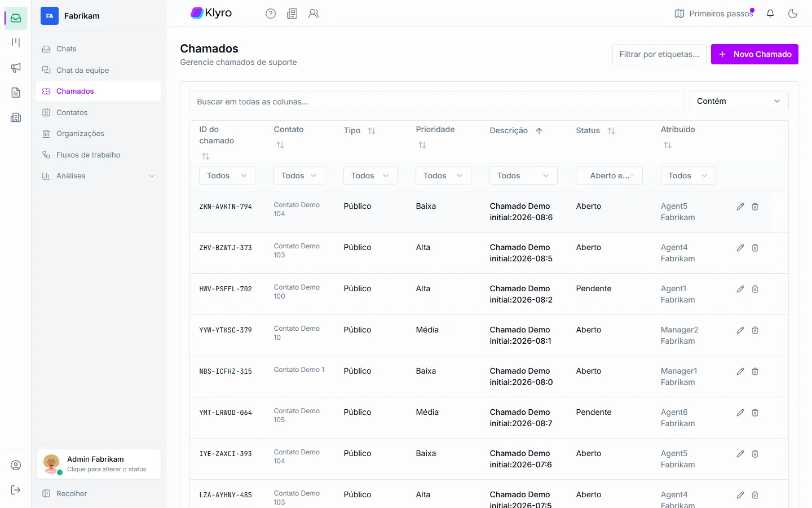Open Organizações in sidebar

tap(99, 134)
